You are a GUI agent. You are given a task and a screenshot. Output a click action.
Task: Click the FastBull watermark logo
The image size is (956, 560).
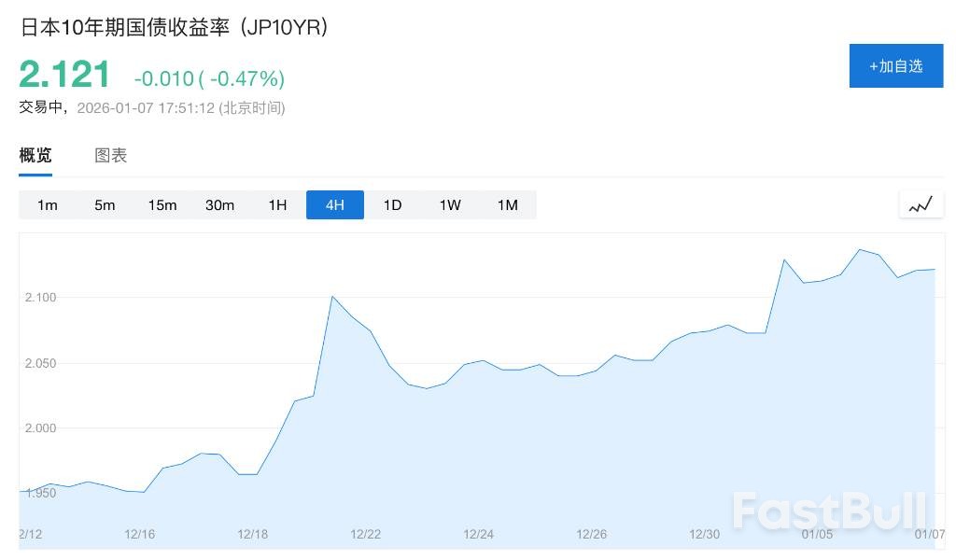829,511
